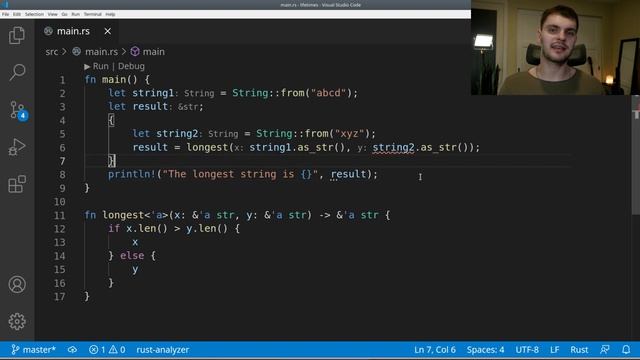Open the Manage gear icon

click(17, 321)
